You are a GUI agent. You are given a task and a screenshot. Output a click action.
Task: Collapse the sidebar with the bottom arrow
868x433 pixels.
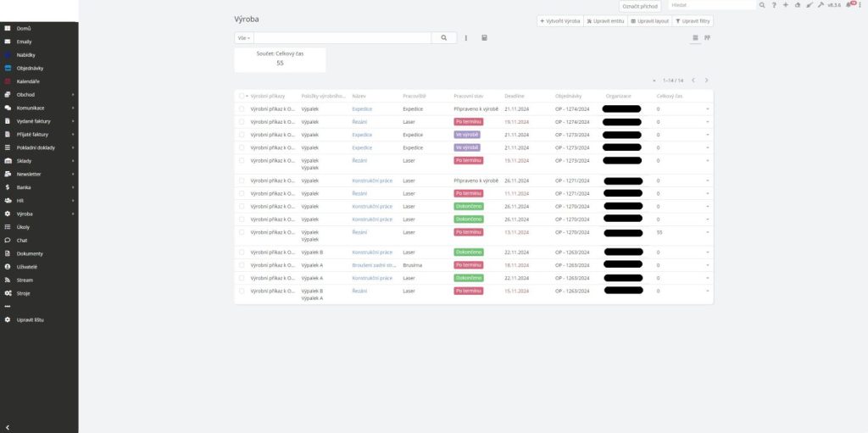click(x=8, y=426)
